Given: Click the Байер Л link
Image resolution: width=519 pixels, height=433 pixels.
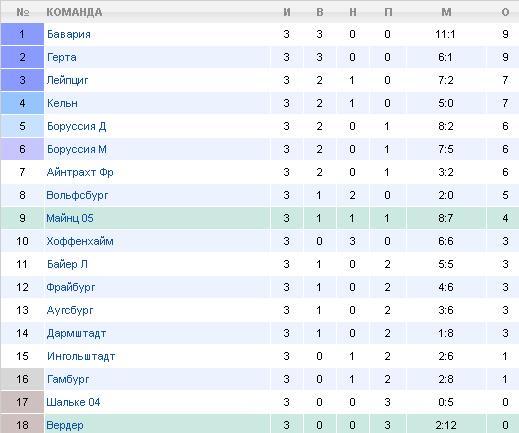Looking at the screenshot, I should tap(67, 264).
